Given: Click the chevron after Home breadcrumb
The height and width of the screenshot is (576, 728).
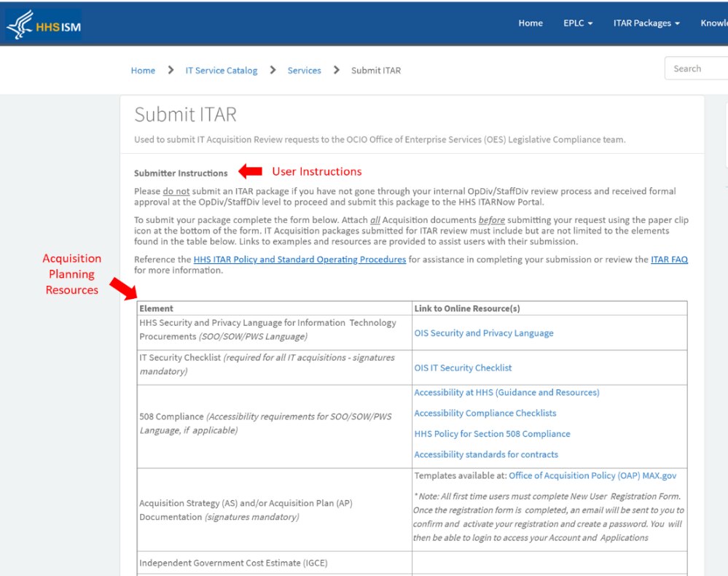Looking at the screenshot, I should click(171, 70).
